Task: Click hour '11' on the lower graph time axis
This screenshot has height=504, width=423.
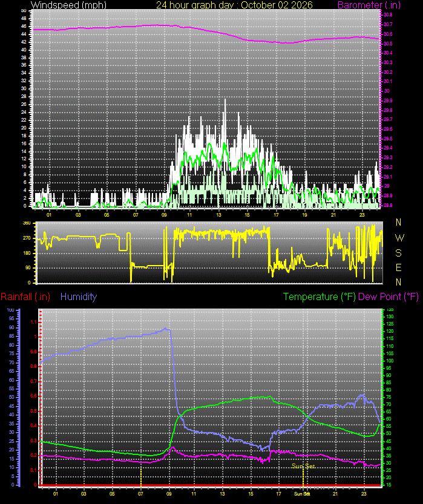Action: (x=194, y=494)
